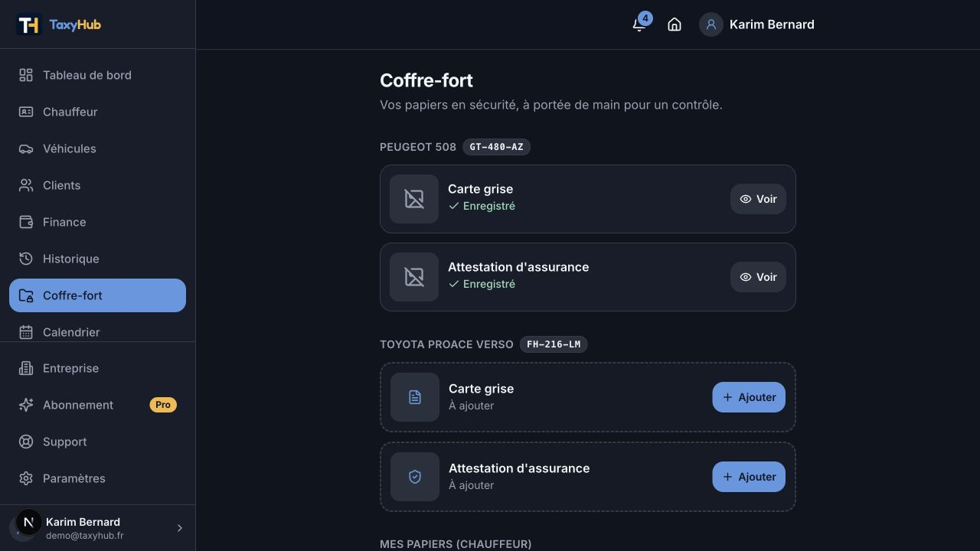The width and height of the screenshot is (980, 551).
Task: Click À ajouter under Toyota Attestation d'assurance
Action: (x=472, y=485)
